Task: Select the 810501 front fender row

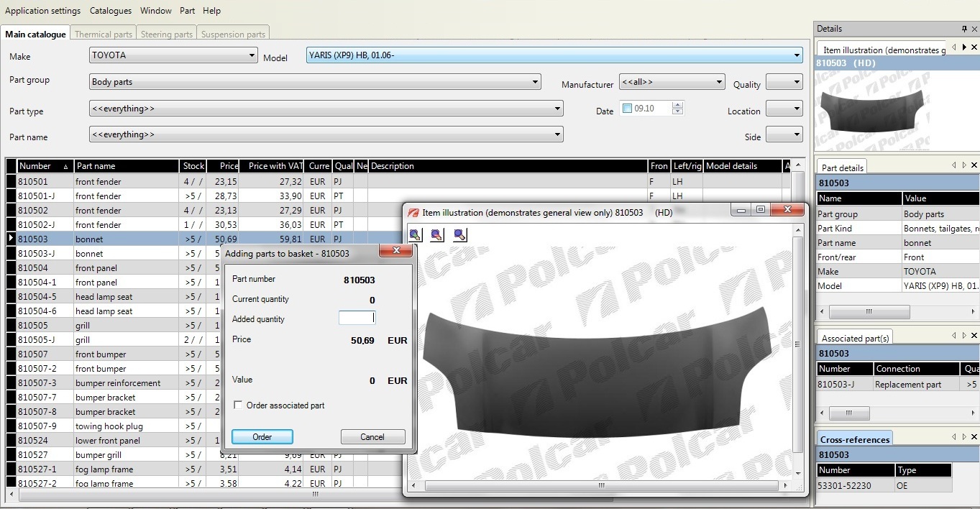Action: pyautogui.click(x=399, y=181)
